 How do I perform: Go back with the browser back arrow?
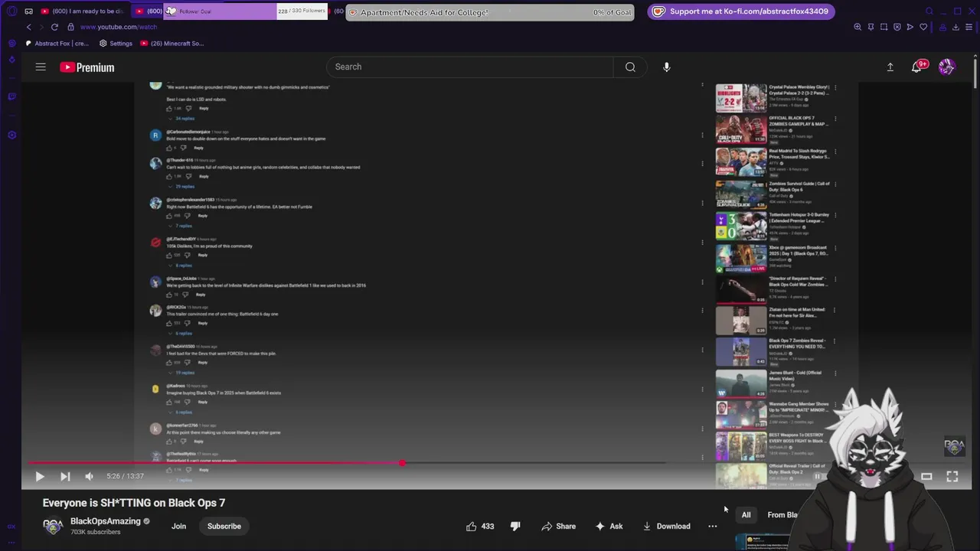tap(29, 27)
